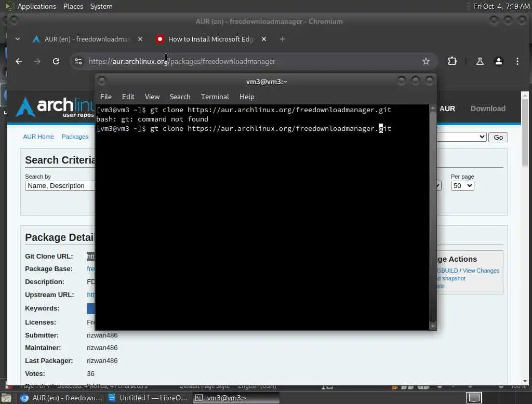This screenshot has height=404, width=532.
Task: Click the date and time clock
Action: tap(501, 6)
